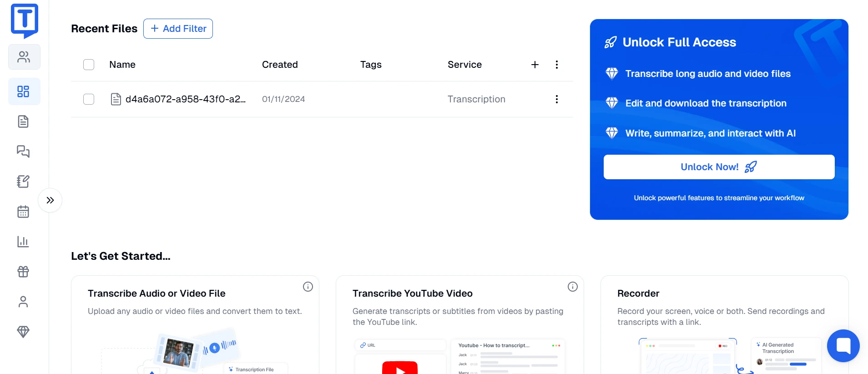The image size is (868, 374).
Task: Click the Unlock Now! button
Action: tap(718, 167)
